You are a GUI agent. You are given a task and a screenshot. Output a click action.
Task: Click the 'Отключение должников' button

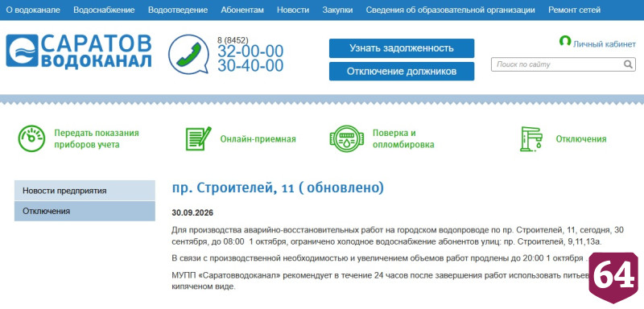click(402, 72)
